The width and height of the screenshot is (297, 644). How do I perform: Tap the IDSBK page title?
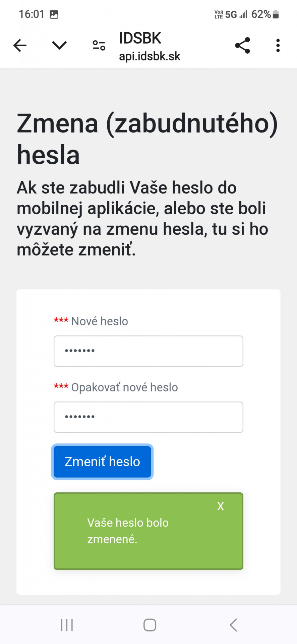click(140, 38)
